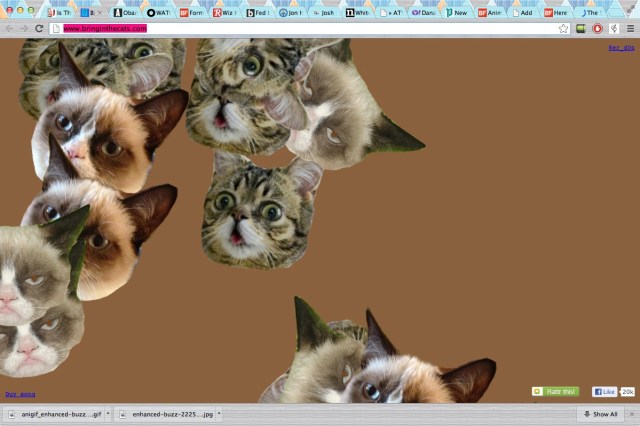Screen dimensions: 640x426
Task: Switch to the 'Anim' BuzzFeed tab
Action: 489,13
